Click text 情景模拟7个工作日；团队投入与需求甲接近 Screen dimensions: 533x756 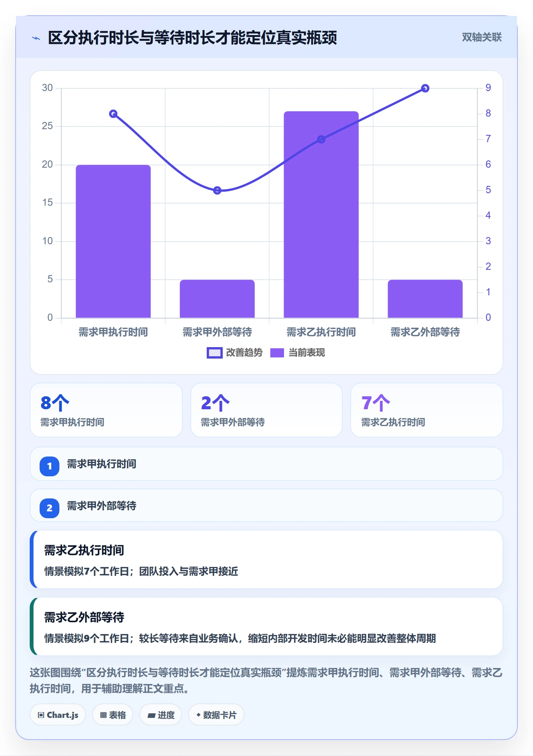[141, 571]
